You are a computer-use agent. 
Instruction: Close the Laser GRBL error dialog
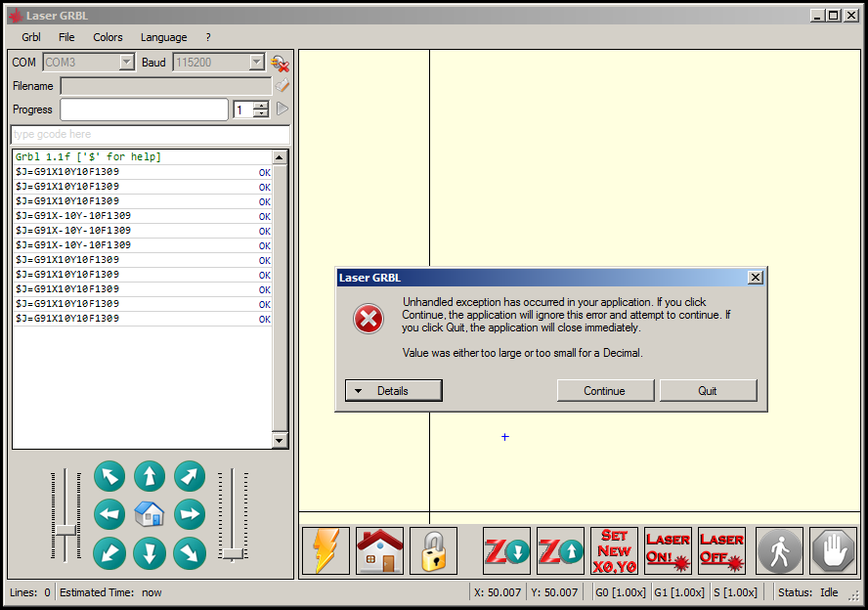[x=755, y=278]
